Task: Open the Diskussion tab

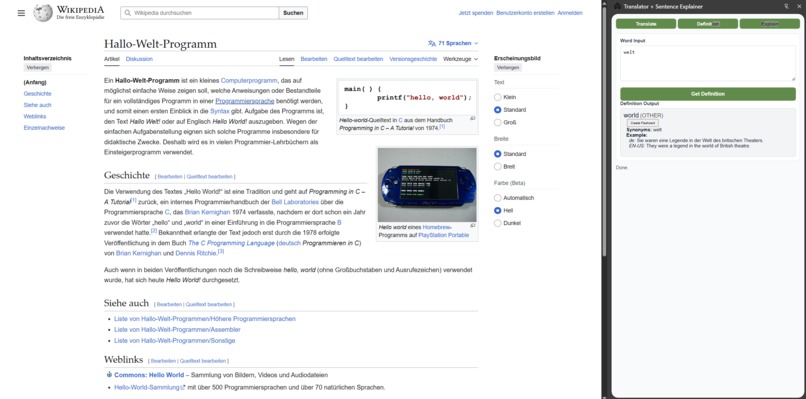Action: pyautogui.click(x=139, y=59)
